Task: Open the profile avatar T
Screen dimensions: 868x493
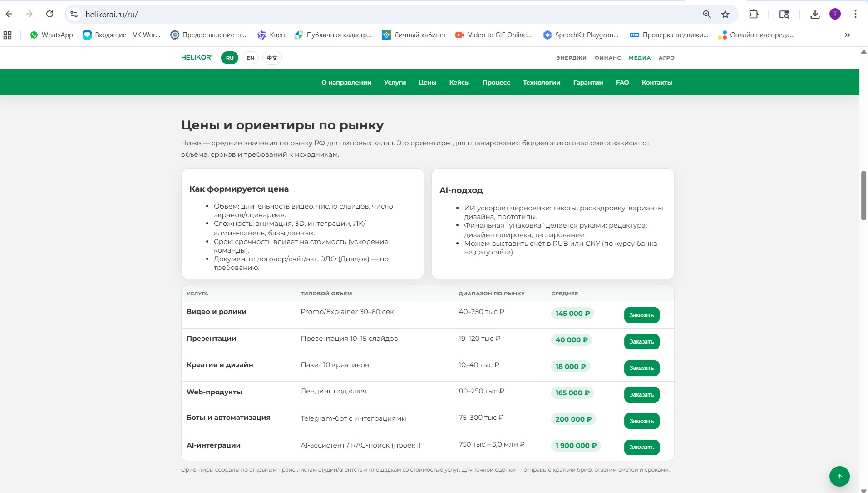Action: [835, 14]
